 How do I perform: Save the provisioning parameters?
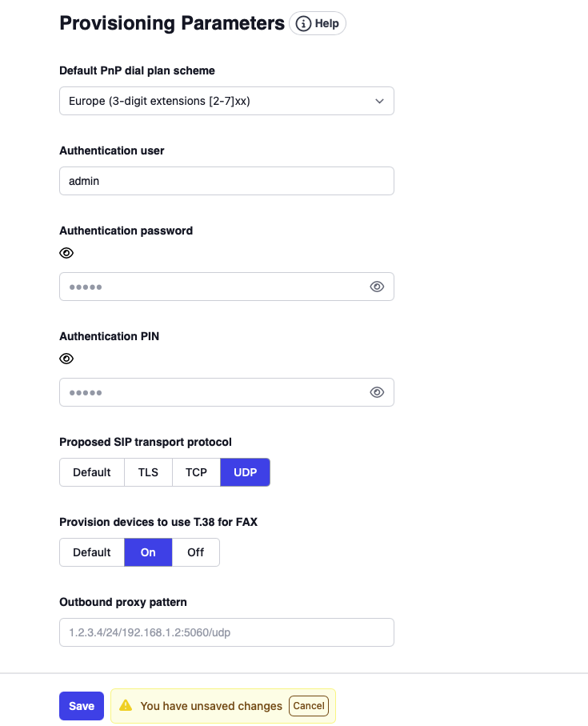tap(81, 705)
